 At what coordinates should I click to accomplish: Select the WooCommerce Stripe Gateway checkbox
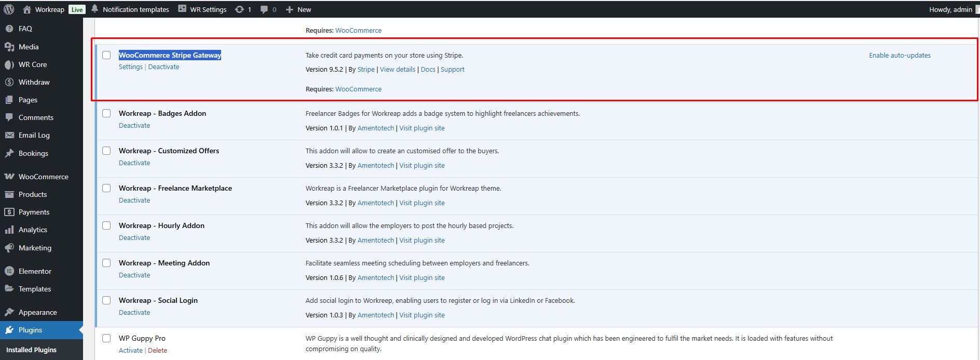click(x=106, y=55)
